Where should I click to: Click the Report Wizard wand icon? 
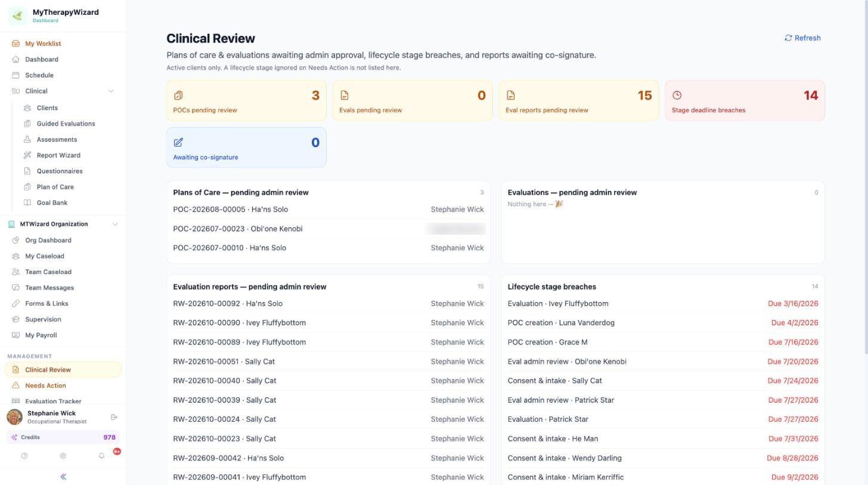click(27, 156)
